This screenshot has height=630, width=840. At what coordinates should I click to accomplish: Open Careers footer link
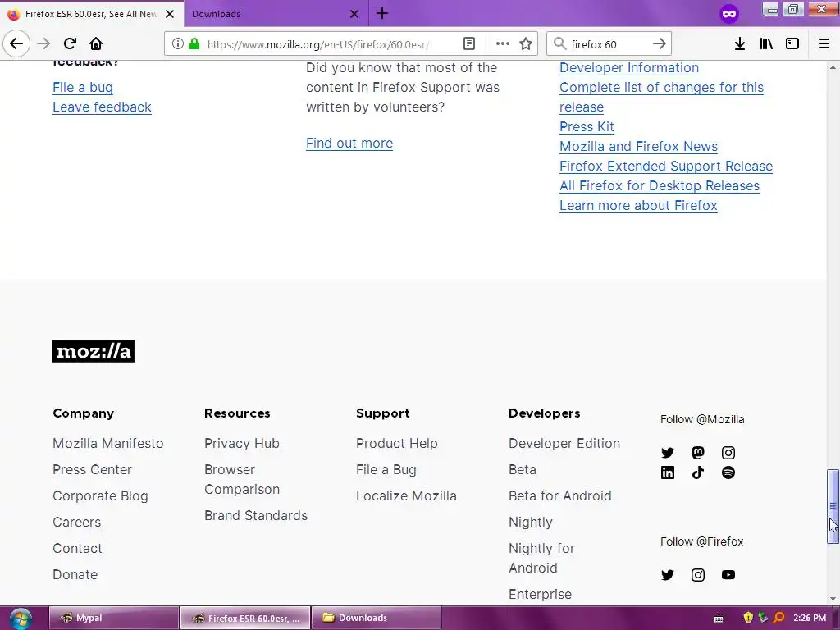click(x=76, y=523)
